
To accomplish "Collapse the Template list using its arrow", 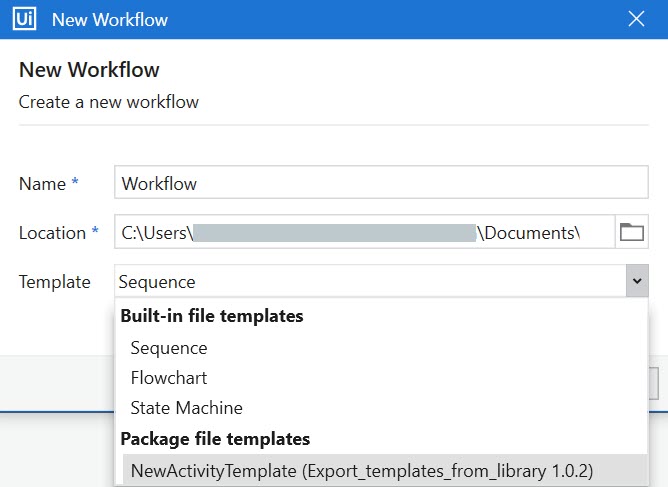I will tap(636, 282).
